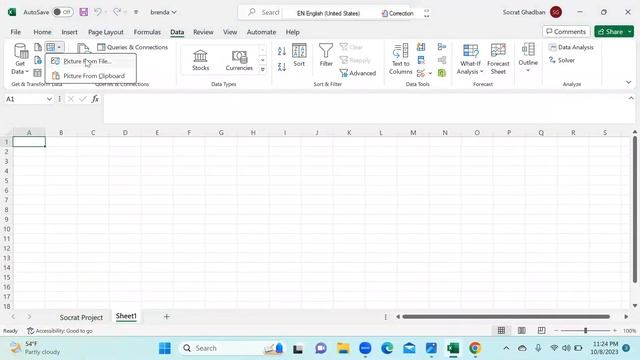This screenshot has width=640, height=360.
Task: Switch to Normal view
Action: click(x=501, y=330)
